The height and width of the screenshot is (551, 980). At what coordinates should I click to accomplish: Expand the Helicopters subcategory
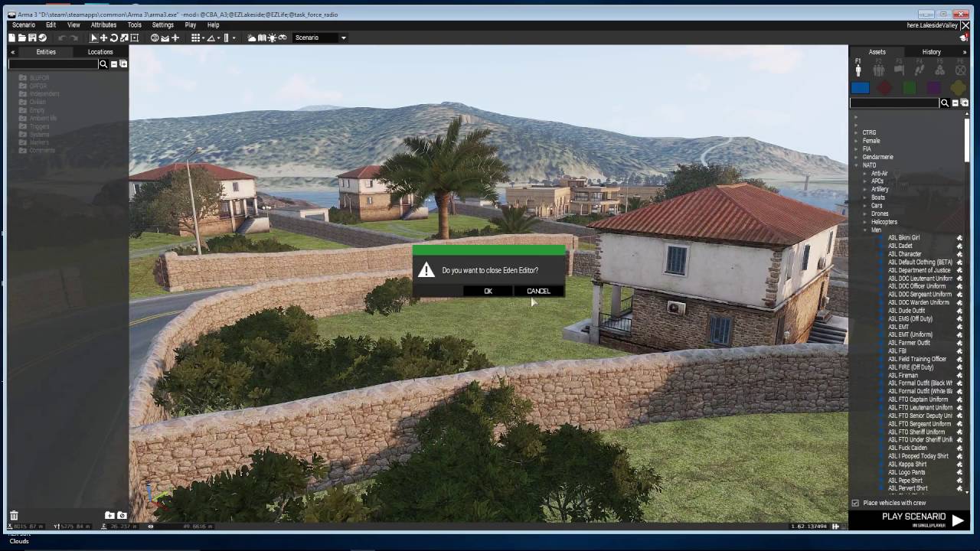865,222
